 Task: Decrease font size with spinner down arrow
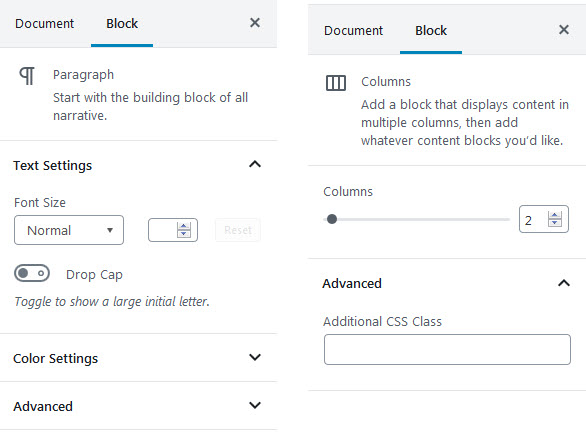[x=183, y=233]
